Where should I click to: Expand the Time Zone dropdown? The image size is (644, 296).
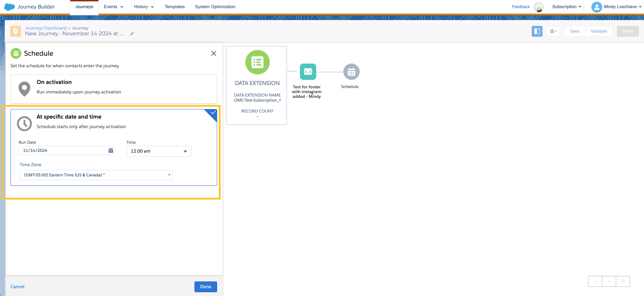(x=96, y=175)
